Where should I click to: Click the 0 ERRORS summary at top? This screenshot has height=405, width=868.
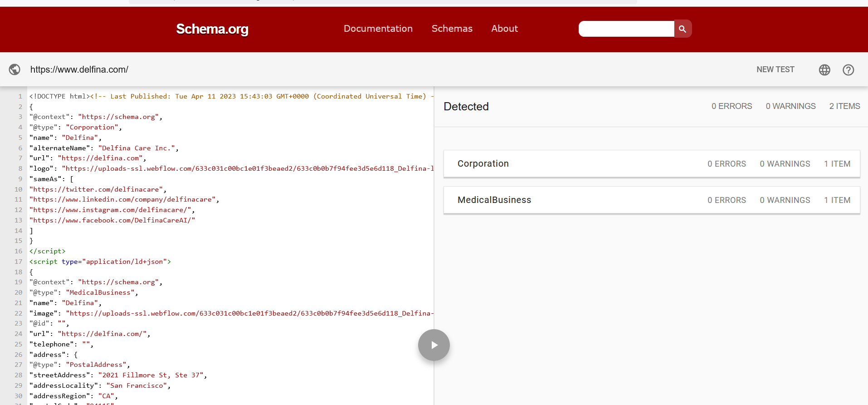pos(731,106)
